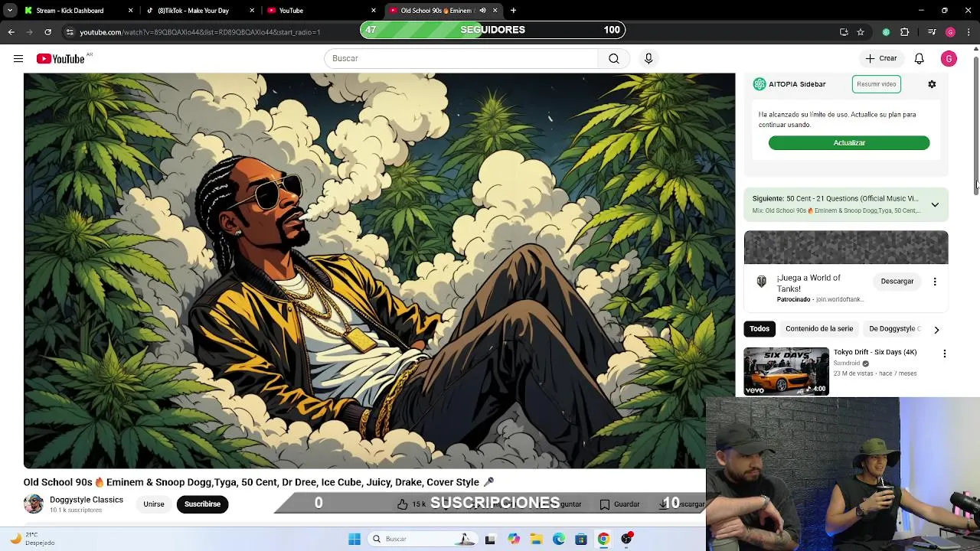This screenshot has height=551, width=980.
Task: Open the Chrome profile avatar
Action: click(950, 32)
